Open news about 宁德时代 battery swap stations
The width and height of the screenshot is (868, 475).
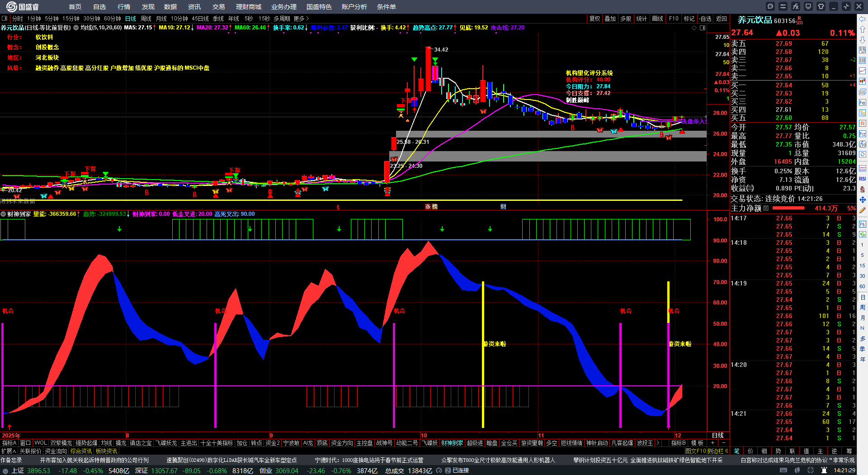click(369, 460)
